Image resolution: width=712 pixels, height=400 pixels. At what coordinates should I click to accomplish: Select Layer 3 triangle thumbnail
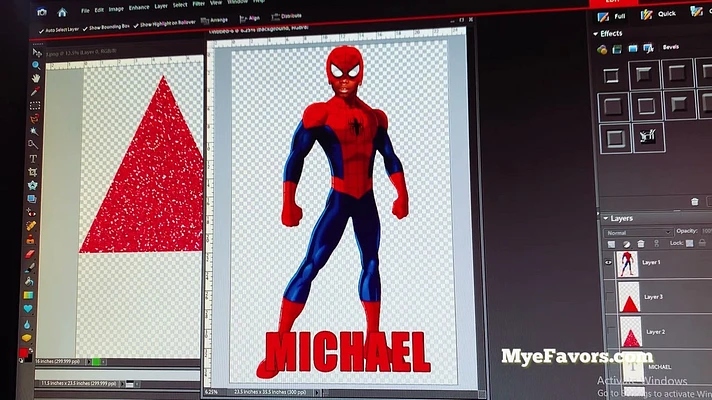click(630, 297)
